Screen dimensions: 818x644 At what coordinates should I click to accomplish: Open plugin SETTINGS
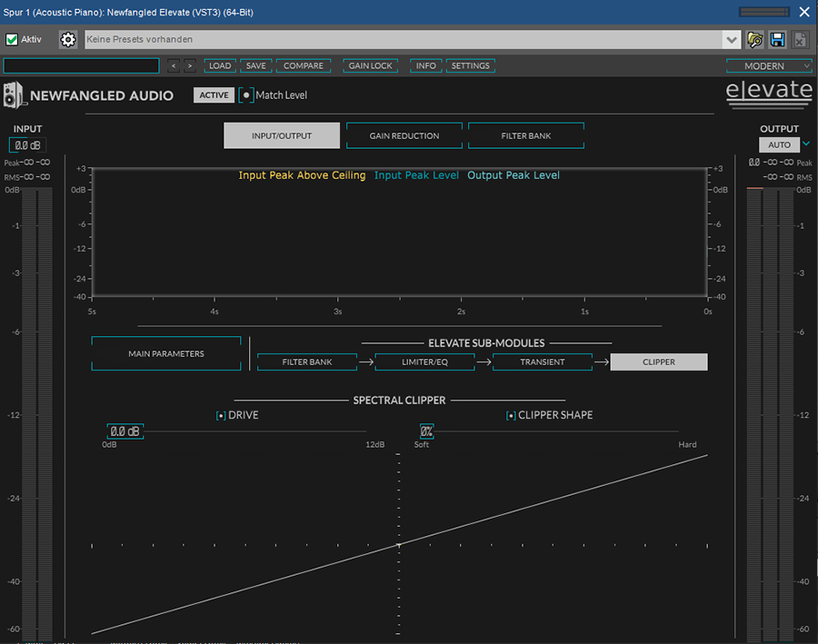click(471, 65)
